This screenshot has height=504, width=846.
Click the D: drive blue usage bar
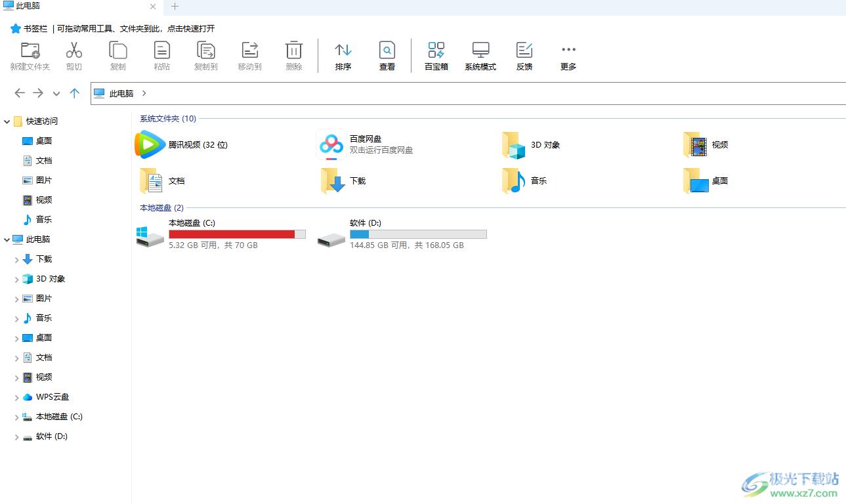418,234
